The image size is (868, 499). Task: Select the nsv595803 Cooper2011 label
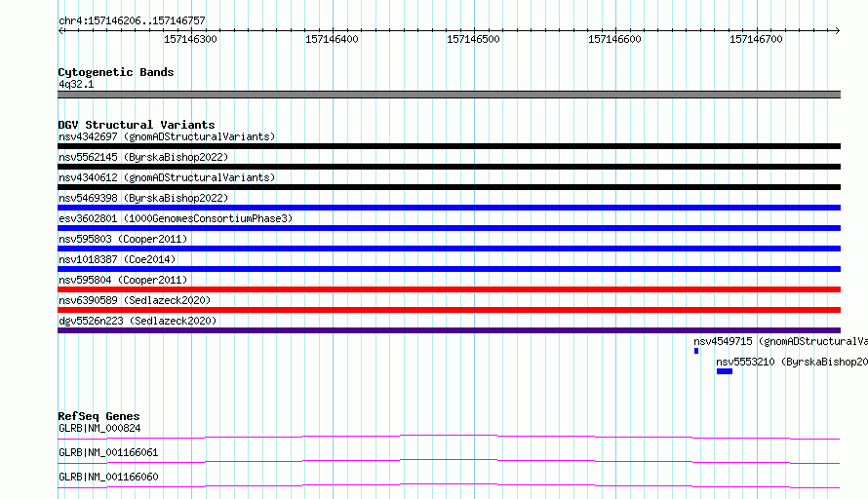coord(123,239)
